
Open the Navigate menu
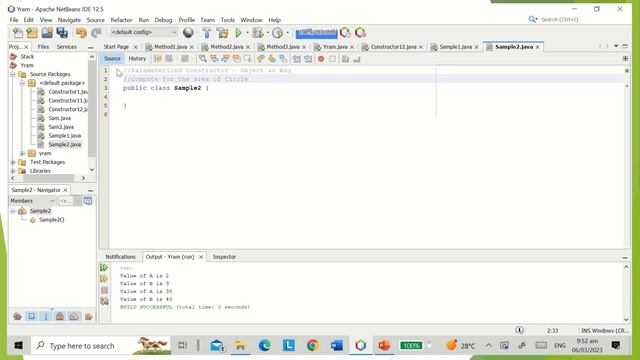coord(69,20)
